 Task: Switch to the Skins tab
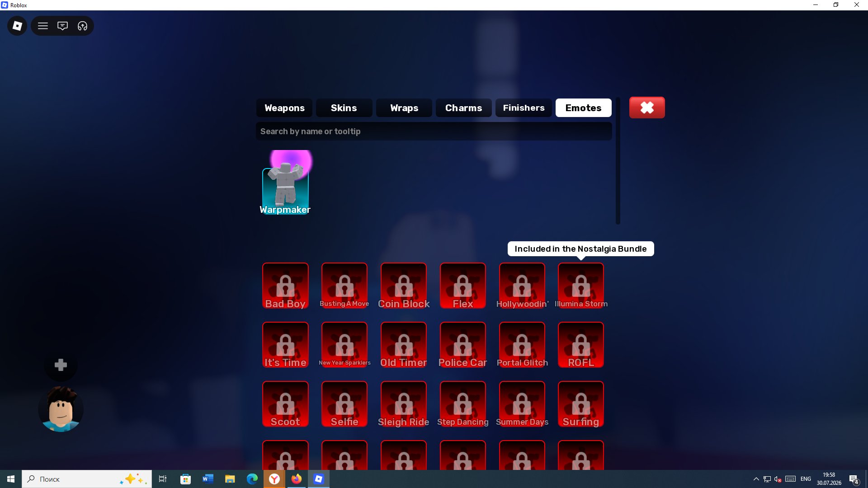click(x=344, y=108)
